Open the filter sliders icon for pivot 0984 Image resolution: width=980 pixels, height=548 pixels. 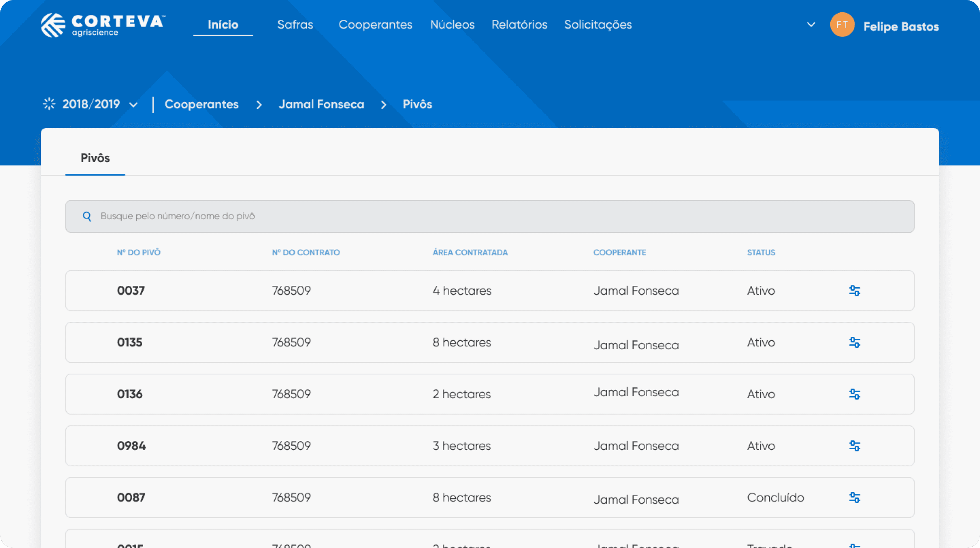[x=854, y=446]
